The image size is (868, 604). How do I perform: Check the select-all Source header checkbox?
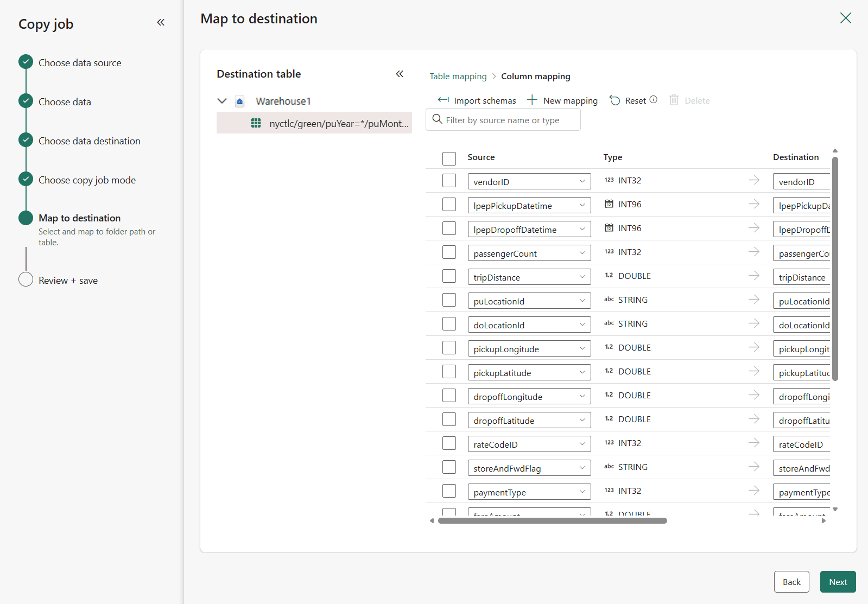click(449, 158)
